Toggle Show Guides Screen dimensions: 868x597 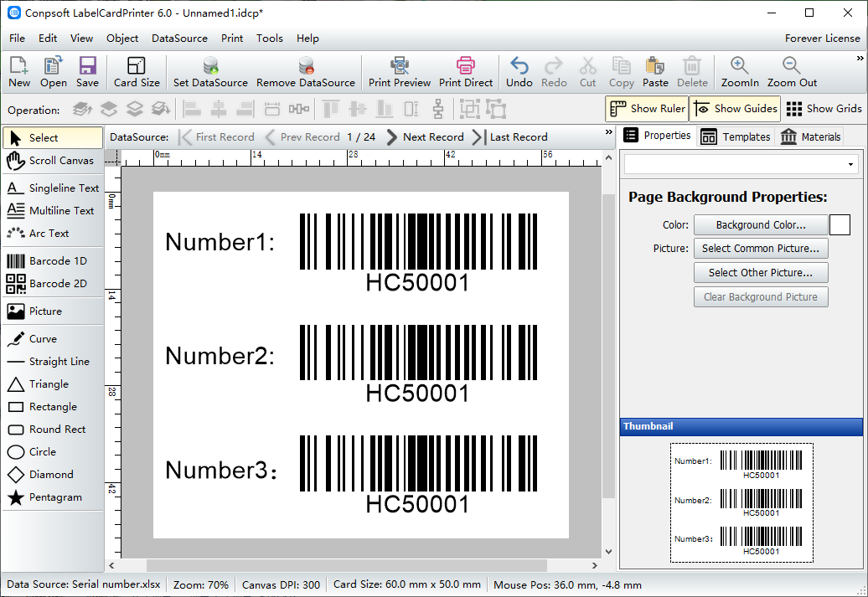(735, 109)
